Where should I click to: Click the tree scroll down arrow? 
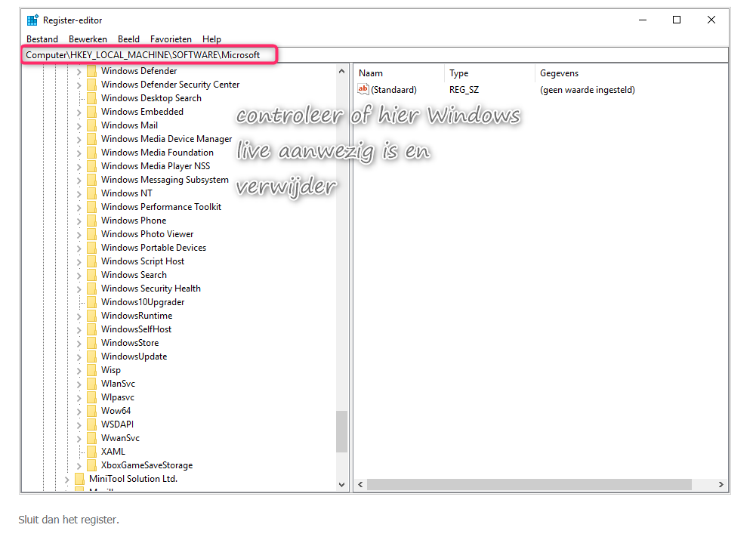pyautogui.click(x=342, y=485)
